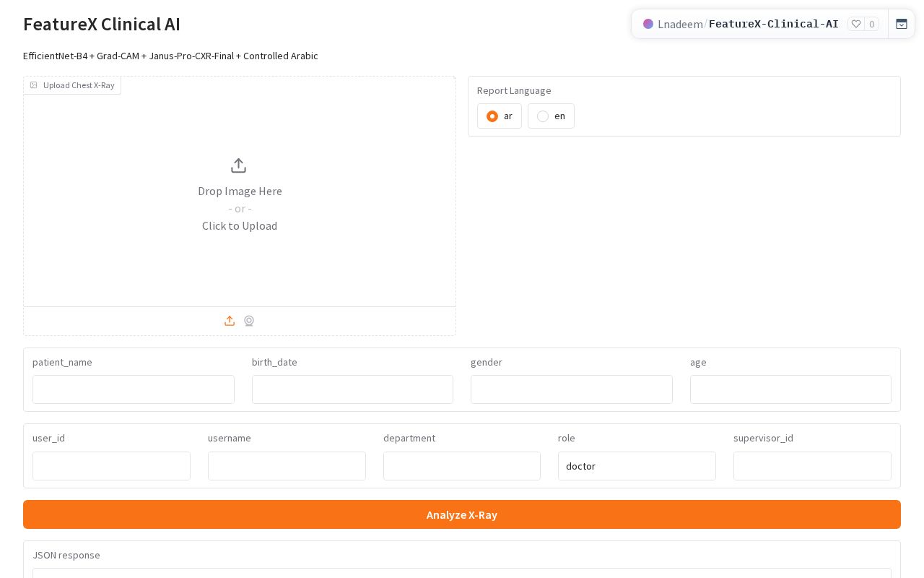The image size is (924, 578).
Task: Click into the age input field
Action: click(790, 389)
